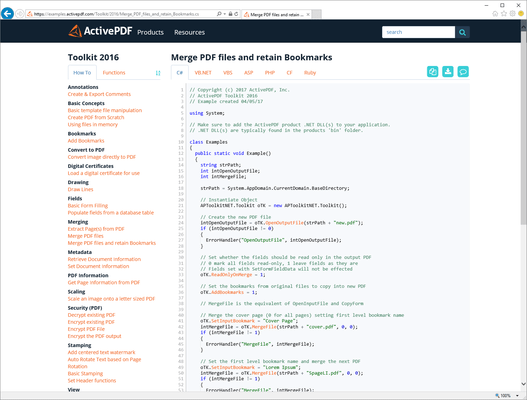This screenshot has width=527, height=400.
Task: Click the Merge PDF files page title
Action: tap(251, 57)
